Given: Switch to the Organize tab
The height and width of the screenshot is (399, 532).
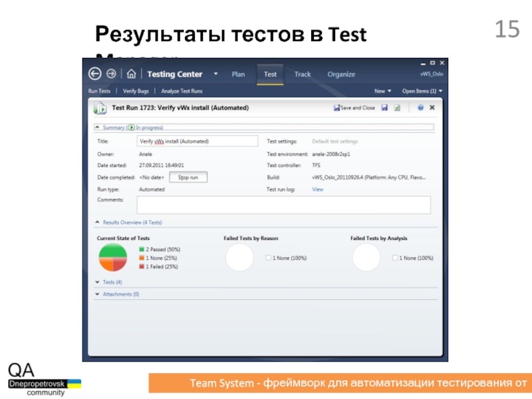Looking at the screenshot, I should (x=341, y=74).
